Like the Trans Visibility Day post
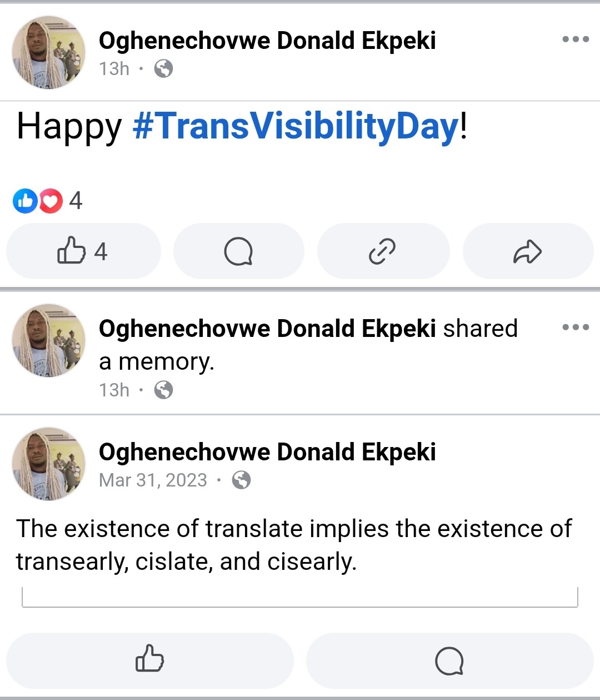 83,251
